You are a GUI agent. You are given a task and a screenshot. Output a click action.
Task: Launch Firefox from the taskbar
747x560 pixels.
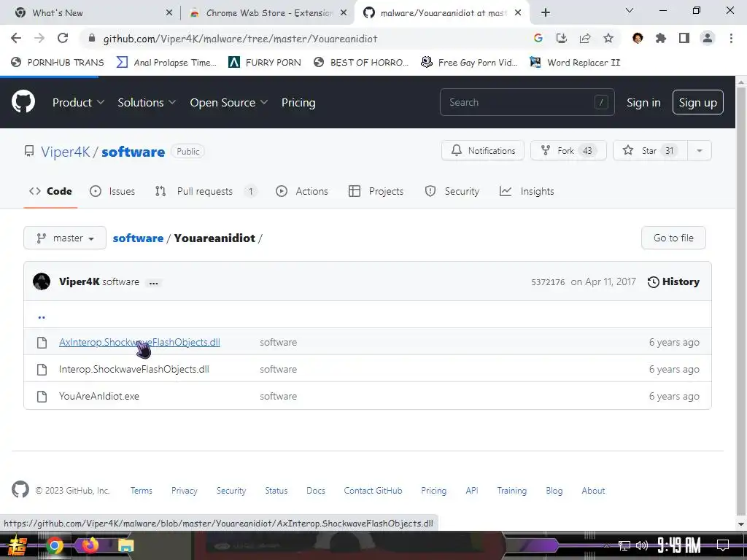click(90, 545)
